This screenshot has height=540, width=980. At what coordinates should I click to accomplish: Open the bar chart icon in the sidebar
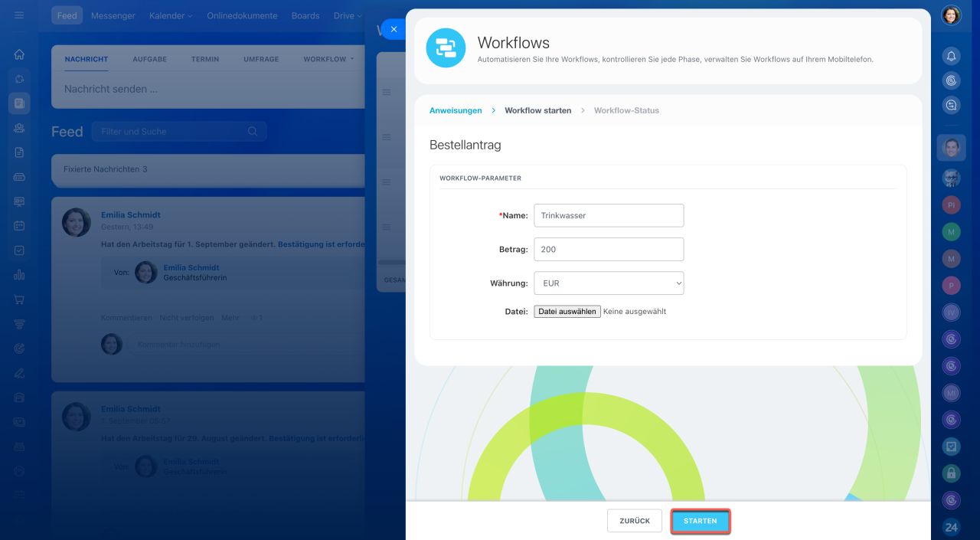tap(19, 275)
